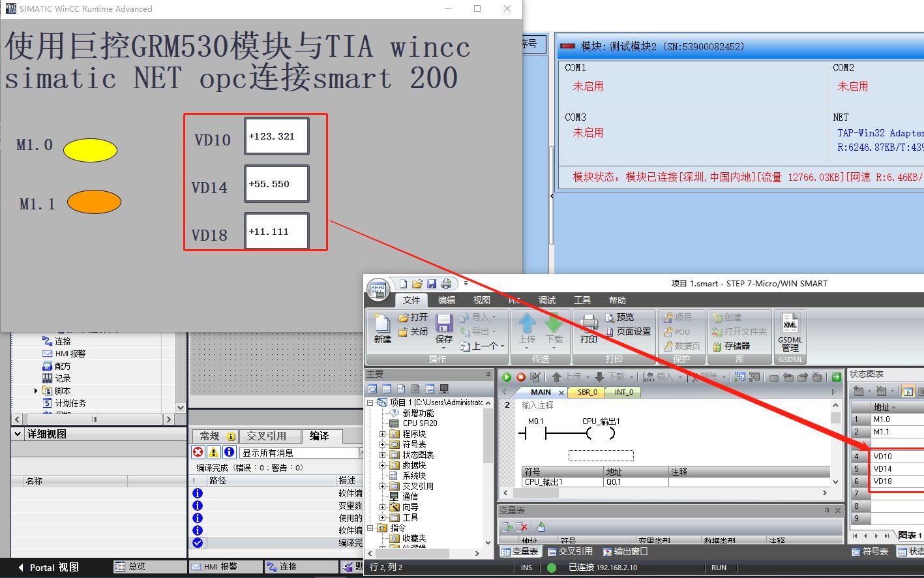Screen dimensions: 924x578
Task: Click 输出窗口 tab at STEP 7 bottom
Action: (x=625, y=552)
